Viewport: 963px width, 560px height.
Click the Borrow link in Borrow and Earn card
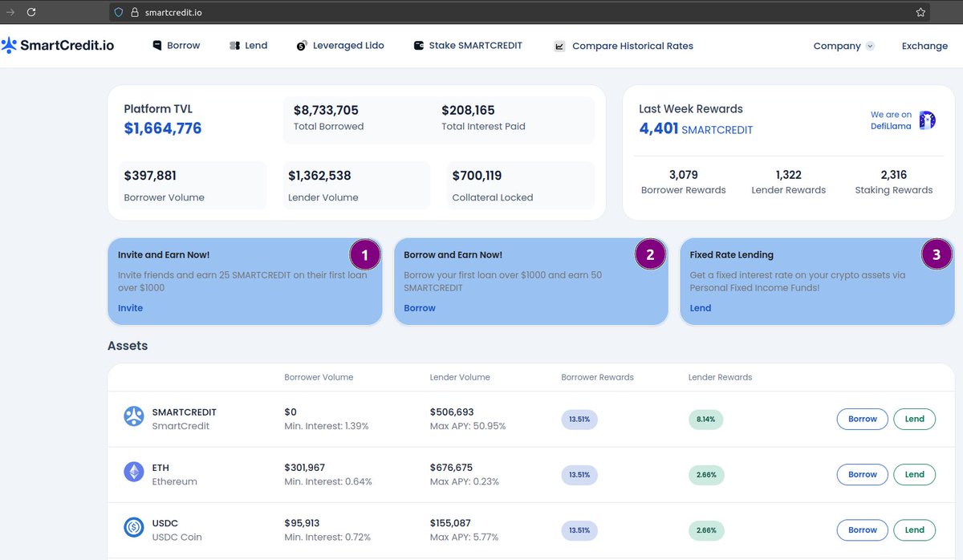[x=420, y=308]
